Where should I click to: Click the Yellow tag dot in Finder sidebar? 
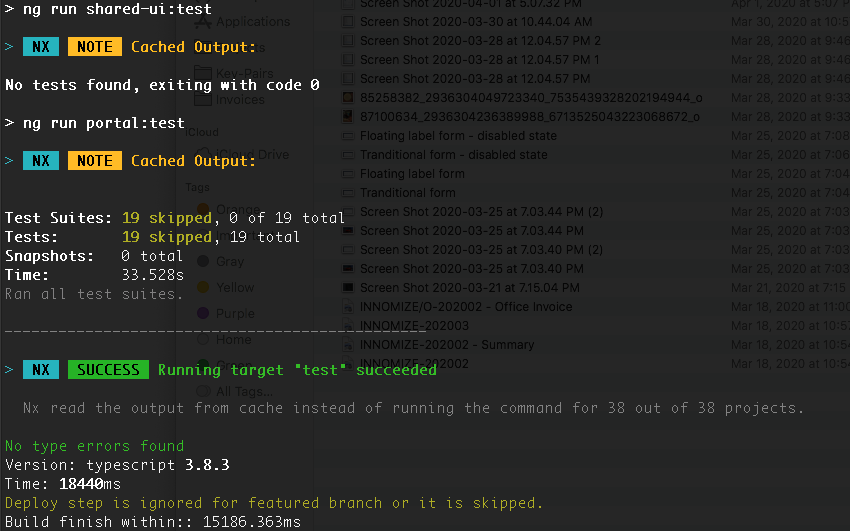203,287
